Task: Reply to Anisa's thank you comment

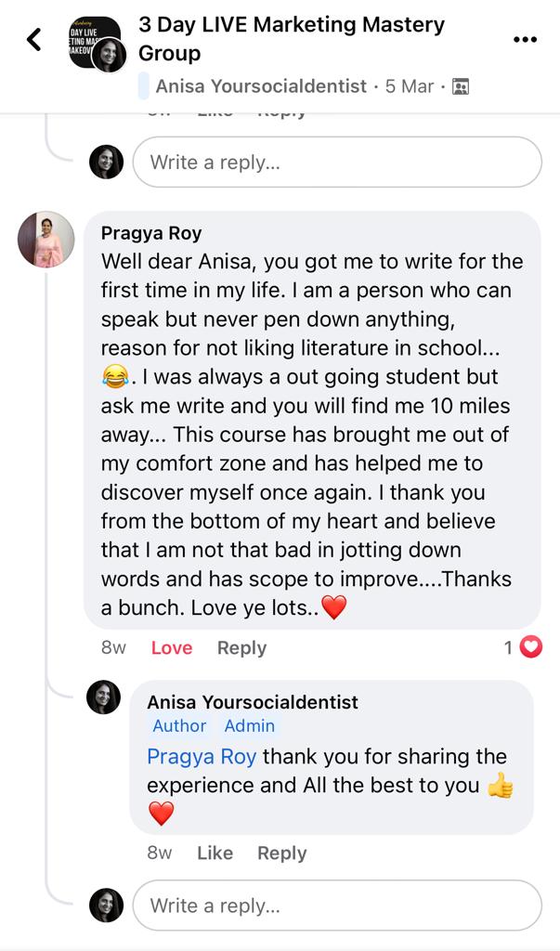Action: click(281, 853)
